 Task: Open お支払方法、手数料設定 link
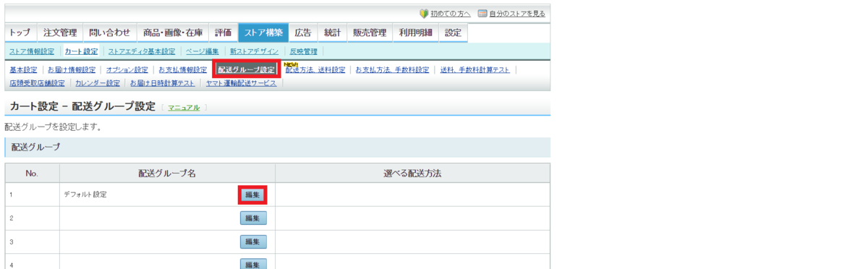[x=392, y=70]
